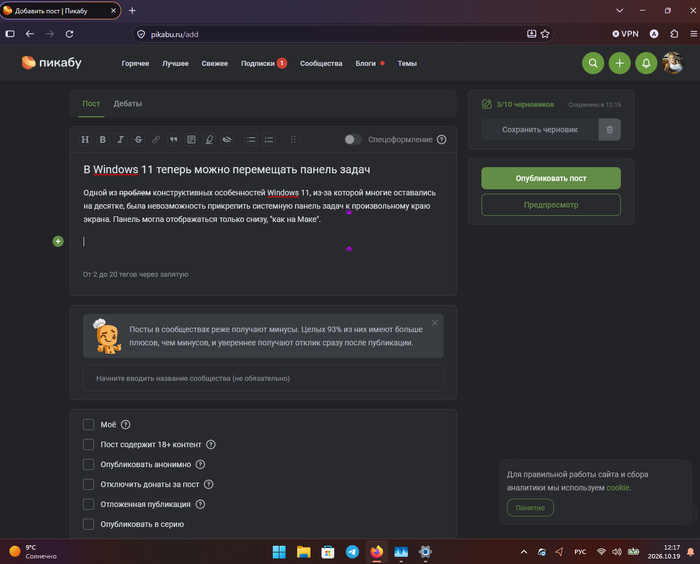Open Подписки section
Viewport: 700px width, 564px height.
[263, 63]
